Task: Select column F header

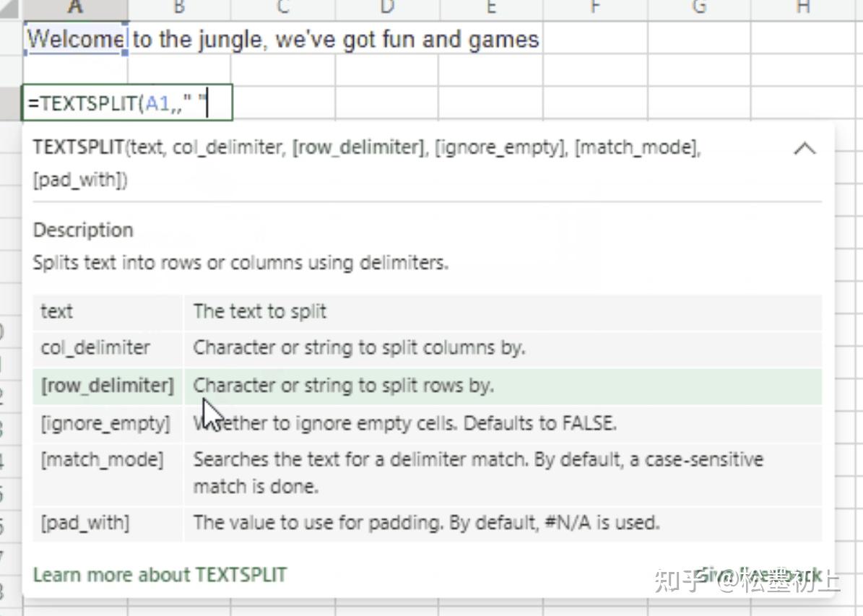Action: click(595, 7)
